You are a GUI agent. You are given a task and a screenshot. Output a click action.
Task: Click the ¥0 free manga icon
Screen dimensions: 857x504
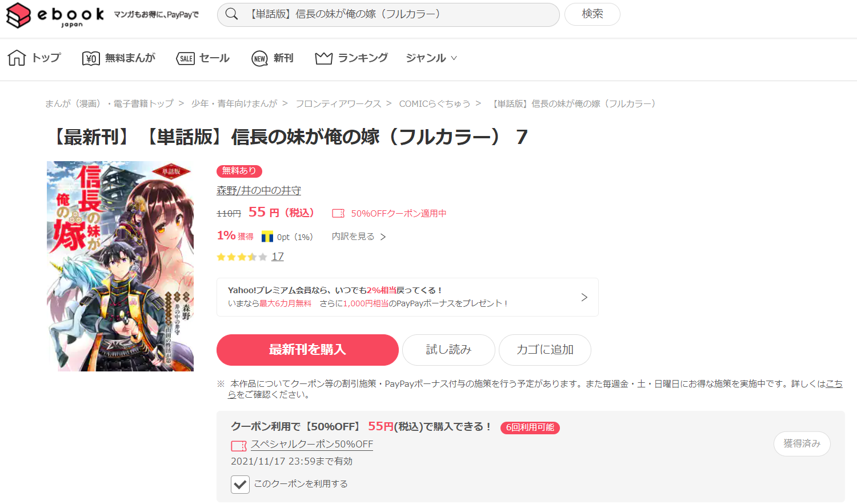(91, 58)
